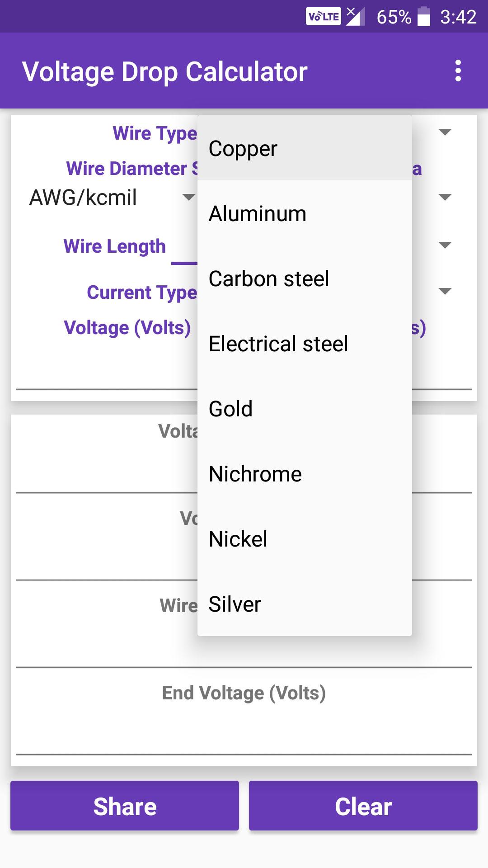Image resolution: width=488 pixels, height=868 pixels.
Task: Tap the End Voltage (Volts) result field
Action: 244,715
